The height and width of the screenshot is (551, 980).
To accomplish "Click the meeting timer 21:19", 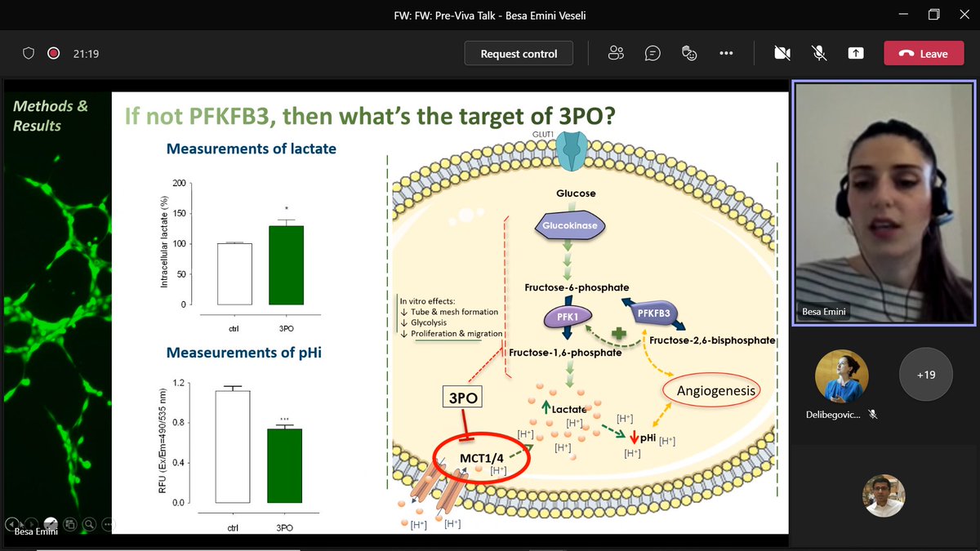I will (86, 54).
